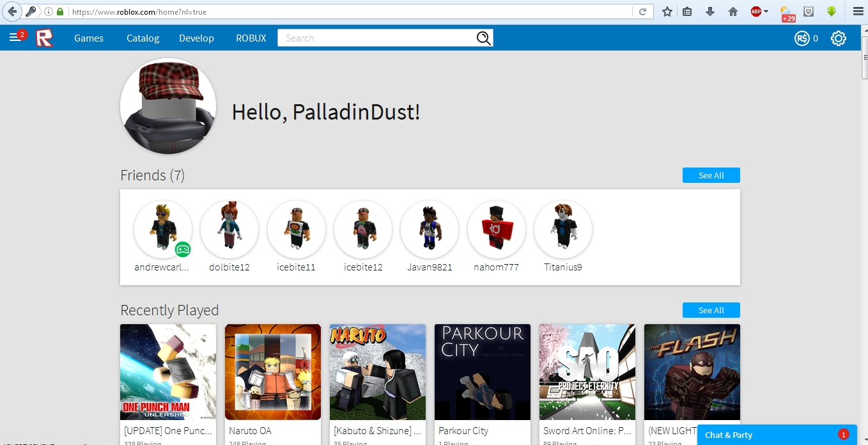Click the Pocket shield icon
This screenshot has width=868, height=445.
[809, 12]
